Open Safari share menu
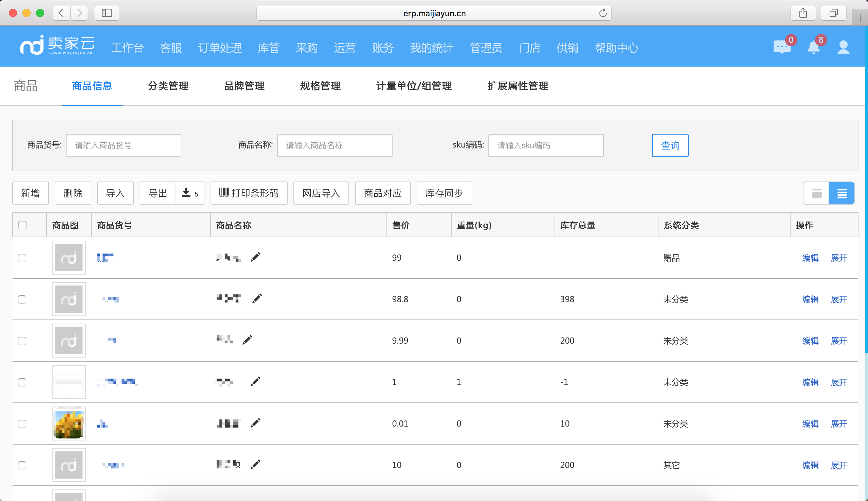The height and width of the screenshot is (501, 868). coord(803,13)
